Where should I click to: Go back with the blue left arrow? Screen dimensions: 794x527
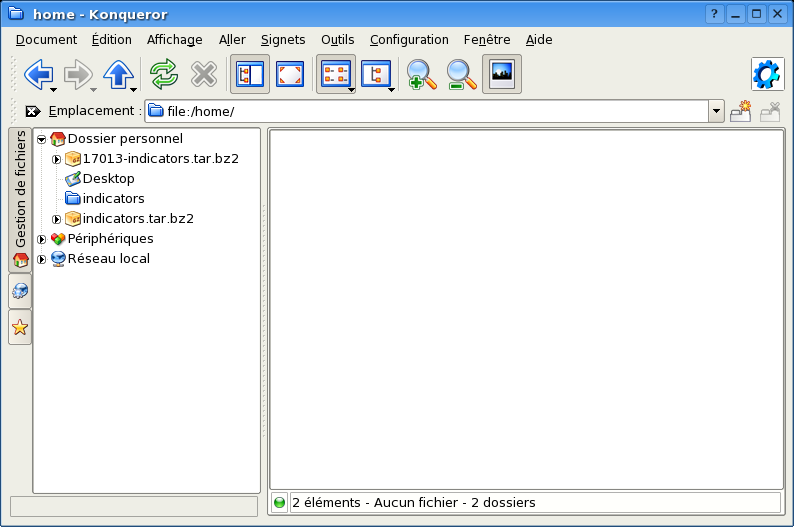click(38, 74)
